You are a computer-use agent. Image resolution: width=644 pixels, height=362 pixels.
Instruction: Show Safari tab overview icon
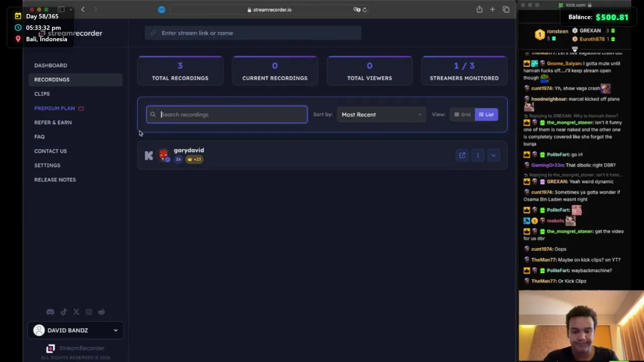506,10
